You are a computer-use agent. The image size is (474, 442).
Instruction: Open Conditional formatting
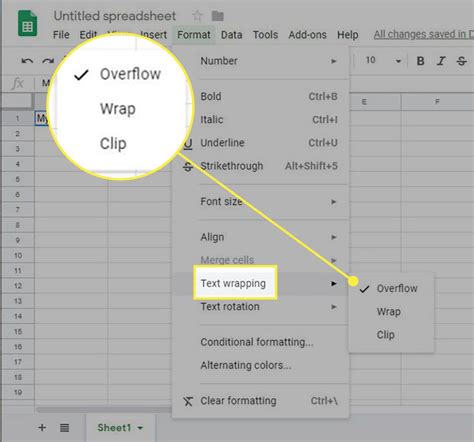[x=261, y=342]
